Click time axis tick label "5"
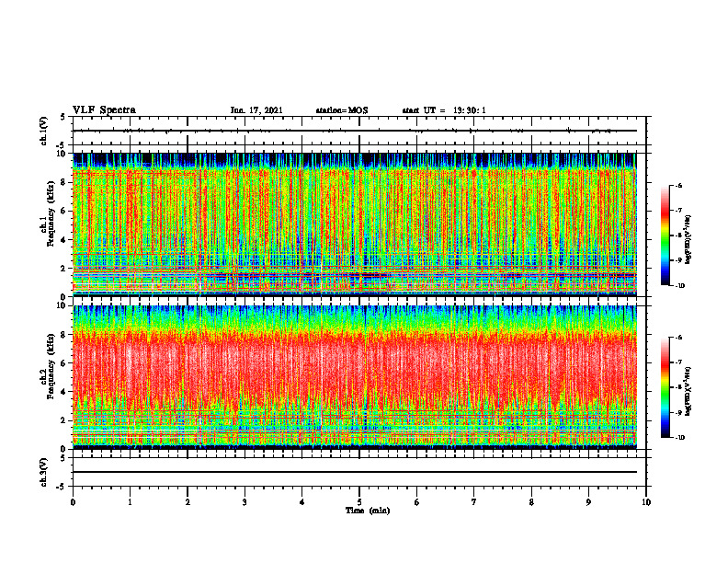This screenshot has width=728, height=563. click(x=359, y=502)
